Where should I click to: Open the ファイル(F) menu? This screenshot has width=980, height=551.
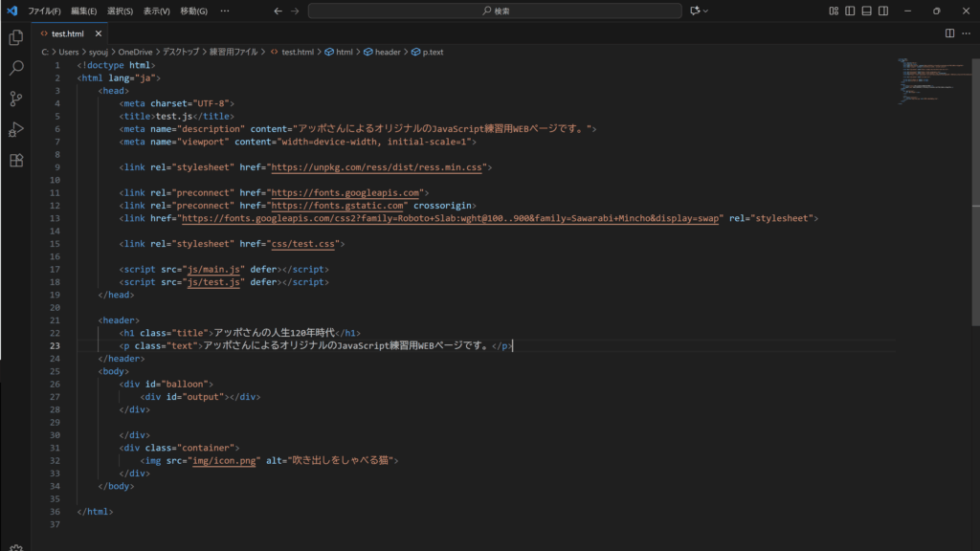[44, 11]
